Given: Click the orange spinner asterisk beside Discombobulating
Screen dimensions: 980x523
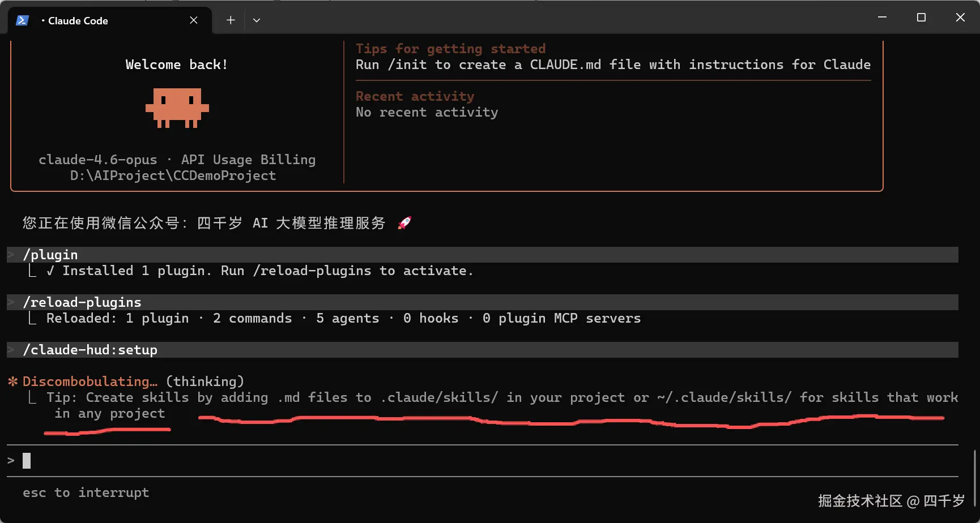Looking at the screenshot, I should [13, 381].
